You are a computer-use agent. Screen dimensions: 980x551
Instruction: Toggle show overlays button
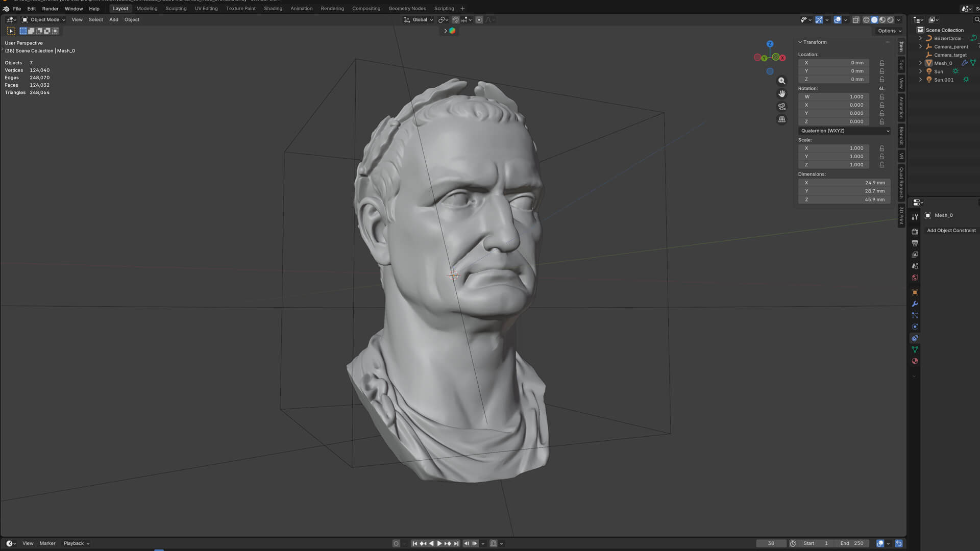click(x=838, y=20)
